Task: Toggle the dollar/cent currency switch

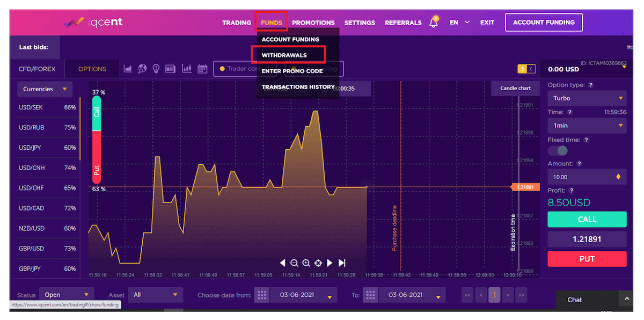Action: 526,69
